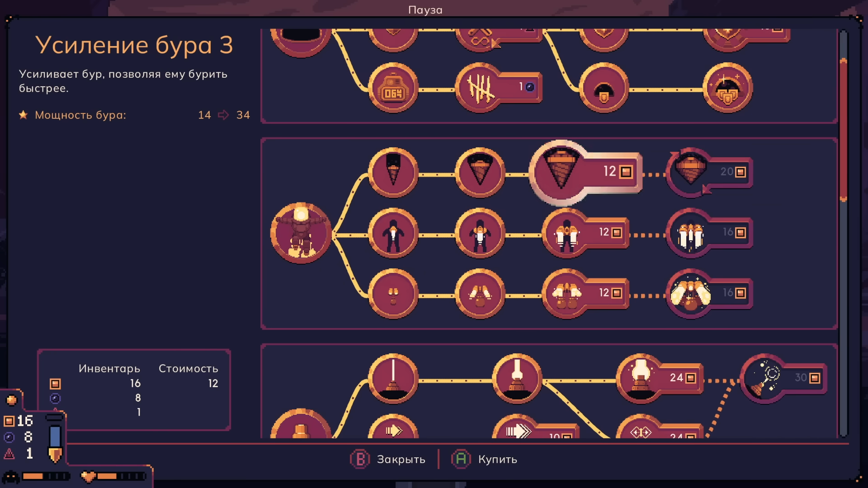Click the drill upgrade description text

(x=123, y=81)
